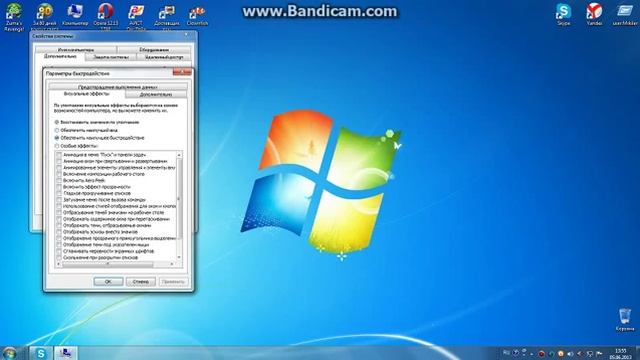The height and width of the screenshot is (360, 640).
Task: Launch Opera 12.15 from the desktop
Action: [106, 17]
